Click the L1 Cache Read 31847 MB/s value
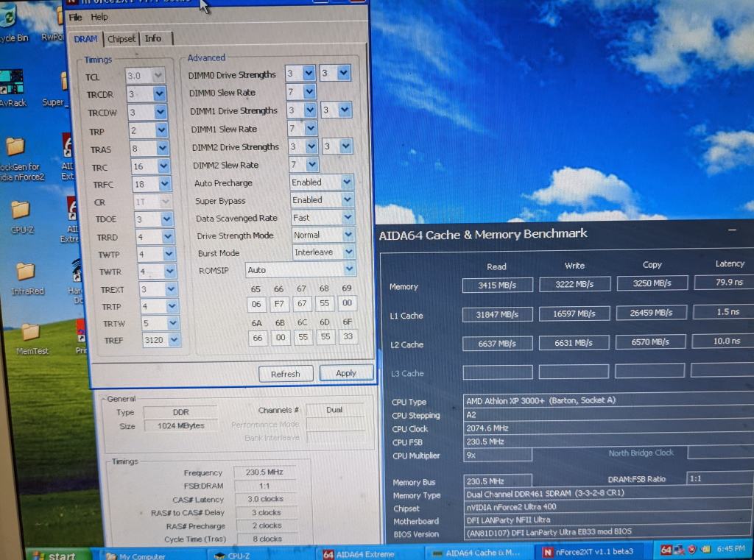Viewport: 754px width, 560px height. tap(497, 314)
